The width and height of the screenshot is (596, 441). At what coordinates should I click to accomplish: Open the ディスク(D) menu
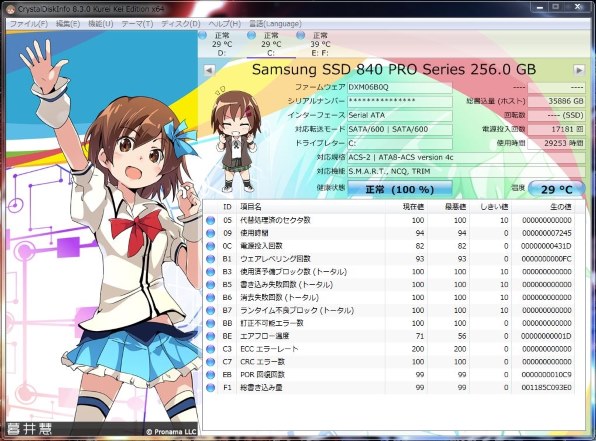tap(181, 24)
